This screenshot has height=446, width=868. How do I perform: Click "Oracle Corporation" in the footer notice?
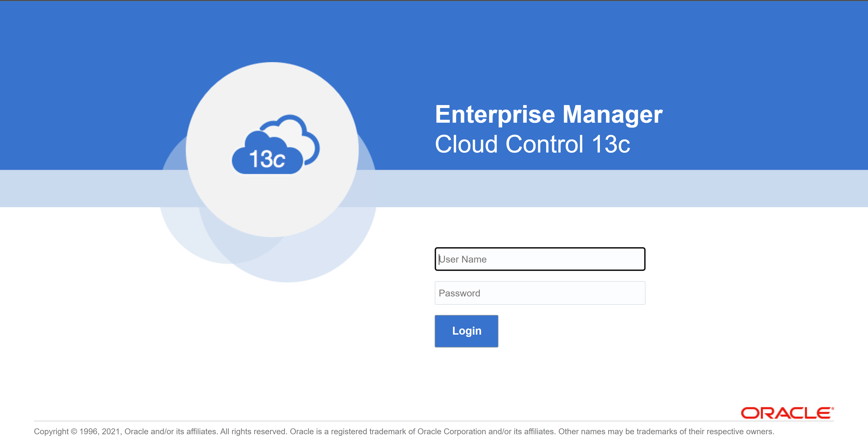click(x=452, y=432)
